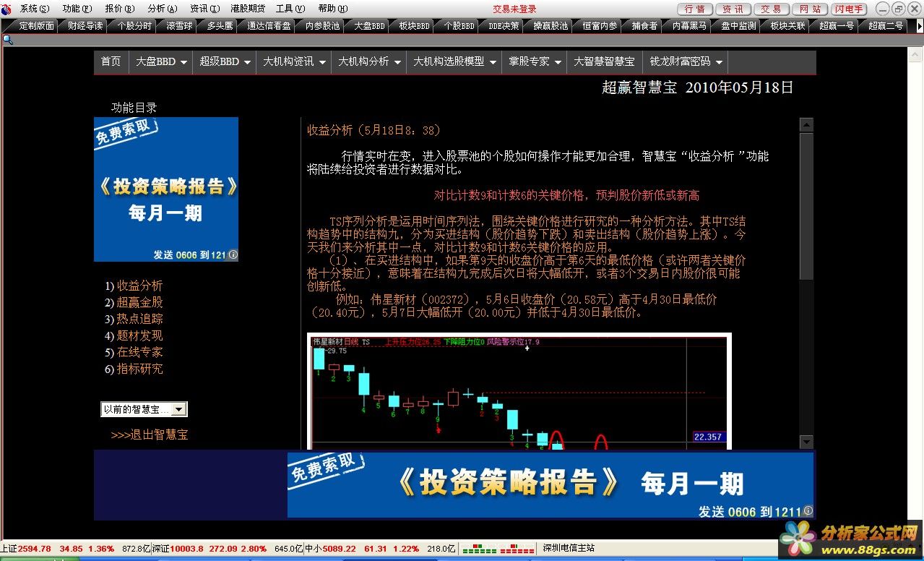Click the right arrow to scroll the tab strip

coord(919,25)
